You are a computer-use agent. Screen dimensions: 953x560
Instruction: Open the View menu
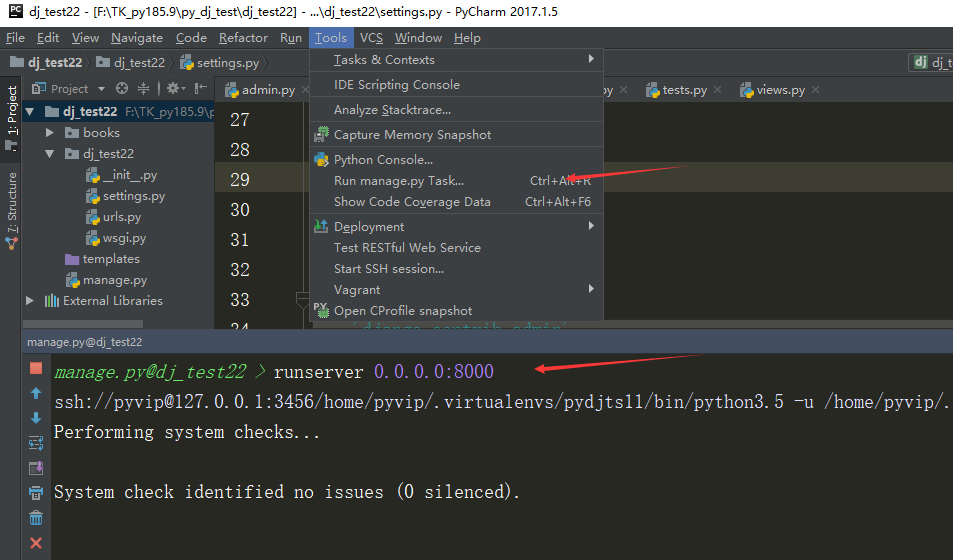pos(85,38)
